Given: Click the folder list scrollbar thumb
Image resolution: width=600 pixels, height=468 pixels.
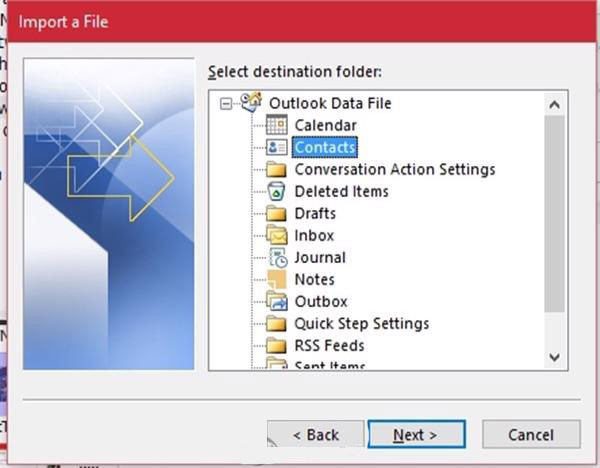Looking at the screenshot, I should 554,214.
